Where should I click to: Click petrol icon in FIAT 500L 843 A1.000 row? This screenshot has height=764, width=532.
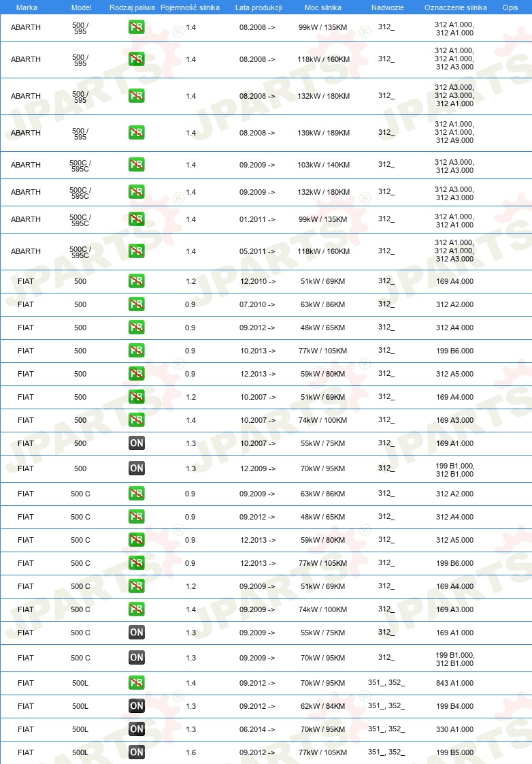(137, 683)
